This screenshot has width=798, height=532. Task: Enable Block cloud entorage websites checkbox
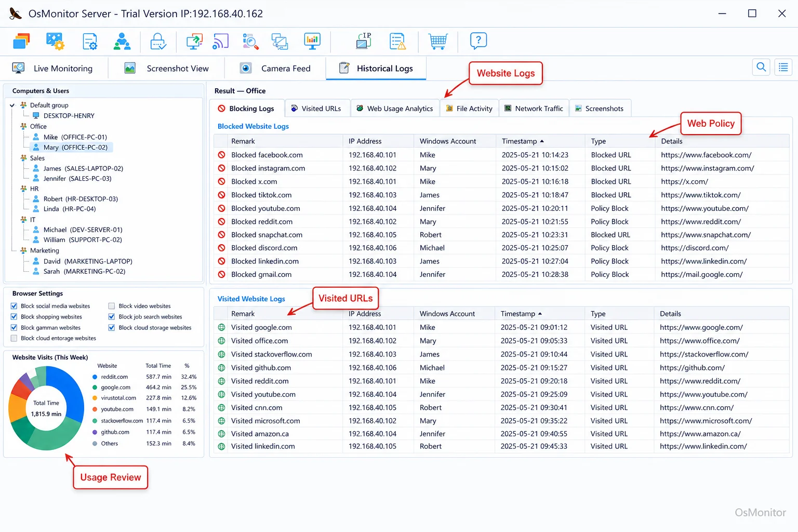pos(14,338)
